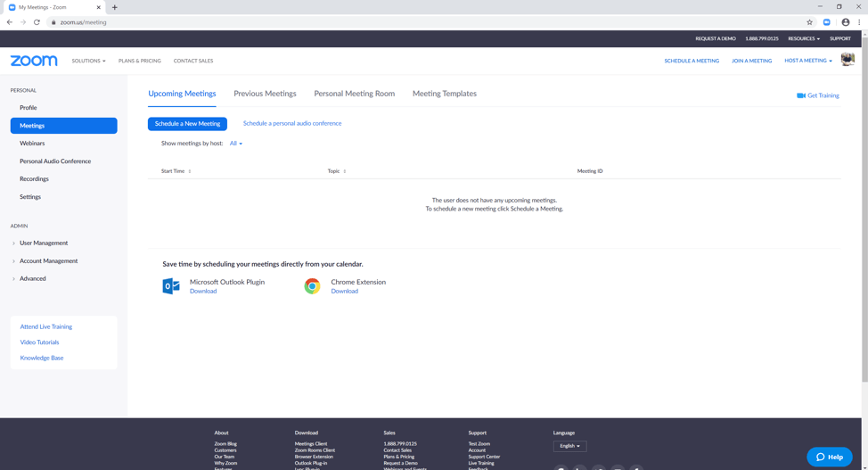Click Zoom Rooms Client footer link
Image resolution: width=868 pixels, height=470 pixels.
[x=315, y=450]
